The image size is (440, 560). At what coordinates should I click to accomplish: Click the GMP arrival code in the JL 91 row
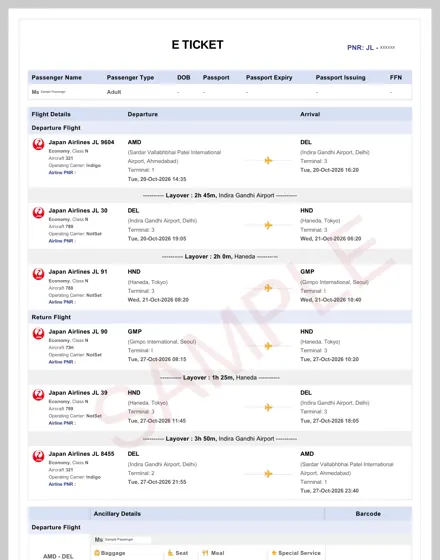307,272
